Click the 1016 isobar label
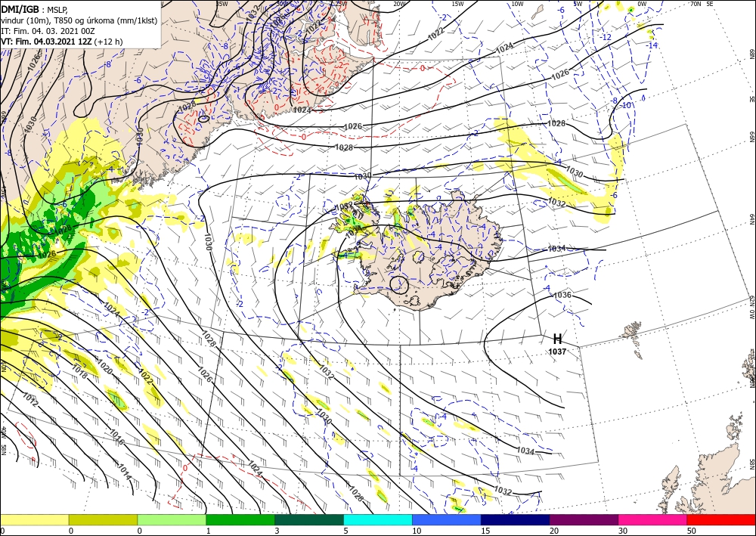The image size is (756, 536). pyautogui.click(x=116, y=437)
